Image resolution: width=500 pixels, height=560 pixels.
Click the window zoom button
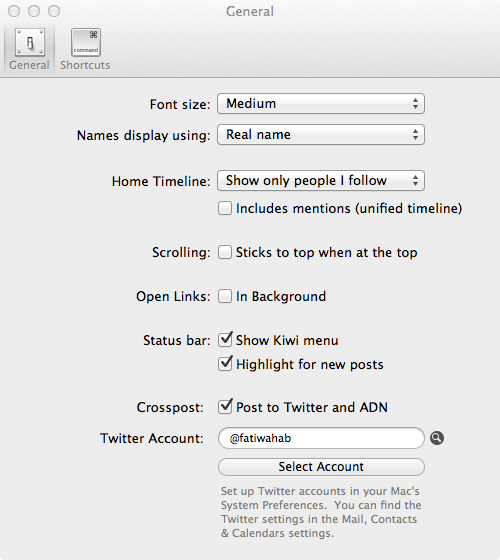(54, 11)
